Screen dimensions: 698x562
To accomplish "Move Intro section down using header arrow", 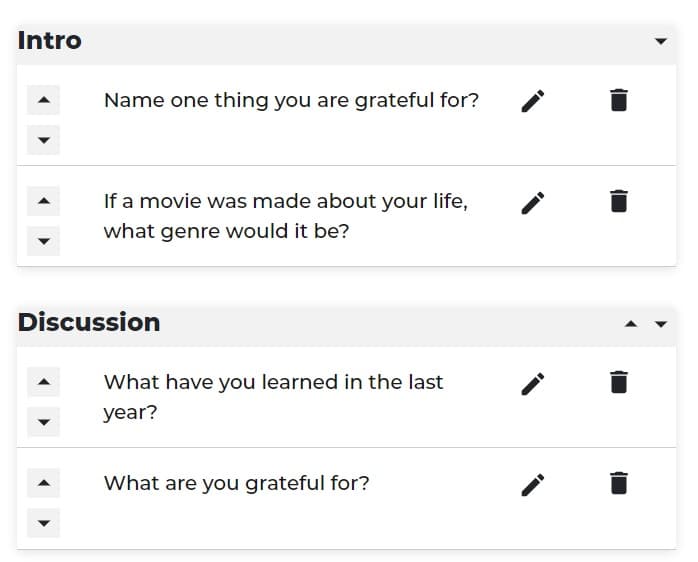I will (661, 41).
